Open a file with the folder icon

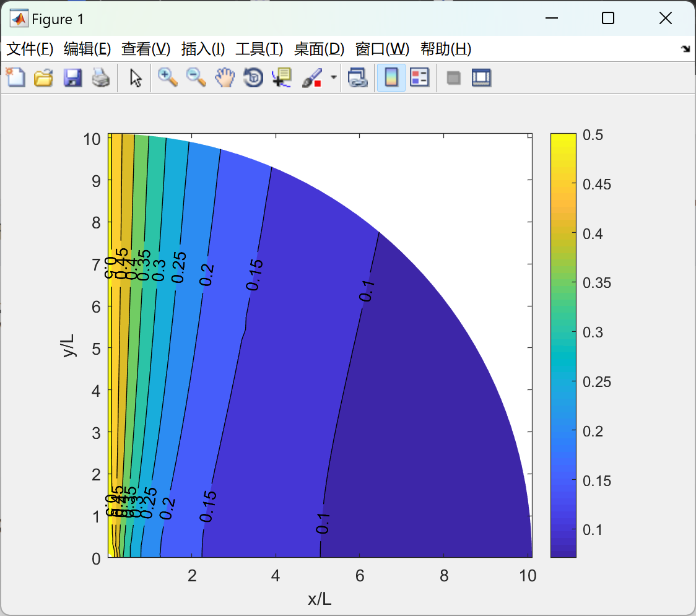tap(43, 77)
